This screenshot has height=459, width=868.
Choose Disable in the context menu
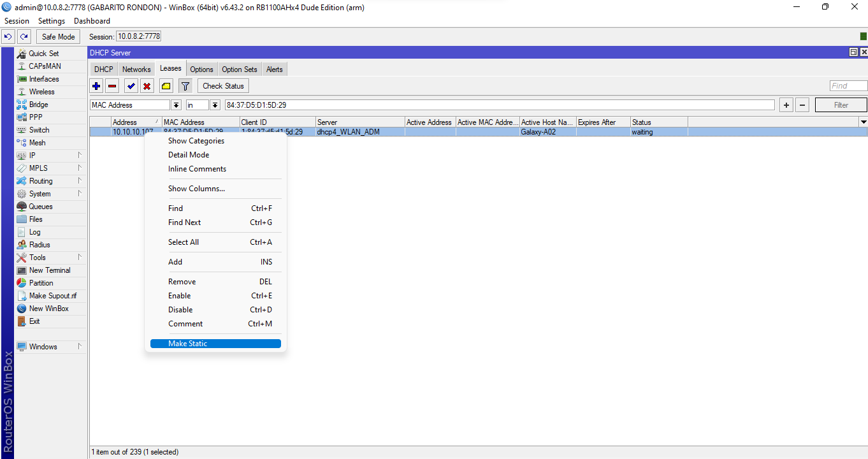click(215, 310)
